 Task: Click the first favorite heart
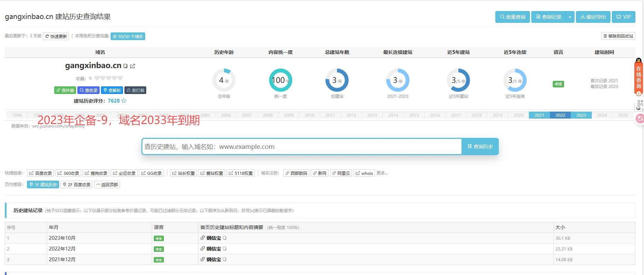pyautogui.click(x=97, y=78)
